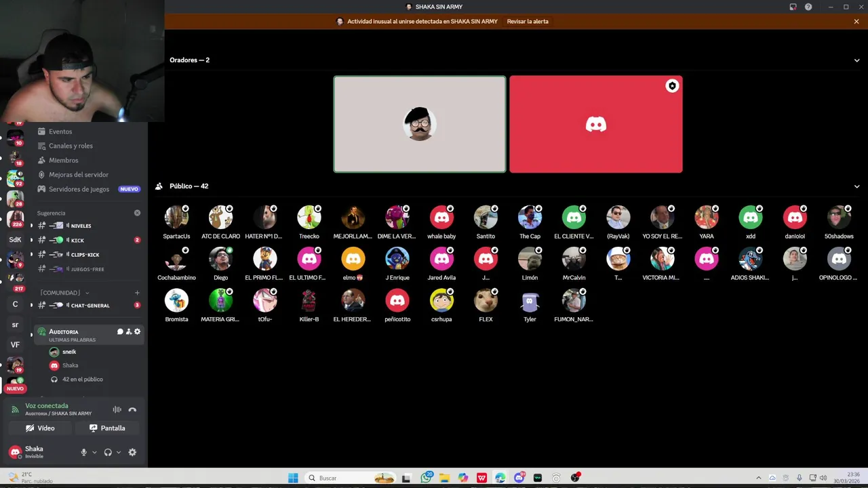Open Discord icon in the taskbar
Viewport: 868px width, 488px height.
point(519,478)
